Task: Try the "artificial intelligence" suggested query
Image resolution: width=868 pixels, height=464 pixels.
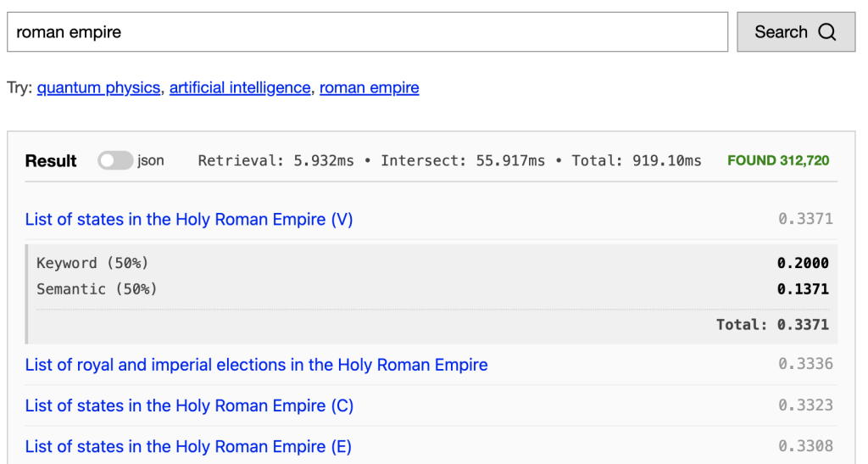Action: point(240,87)
